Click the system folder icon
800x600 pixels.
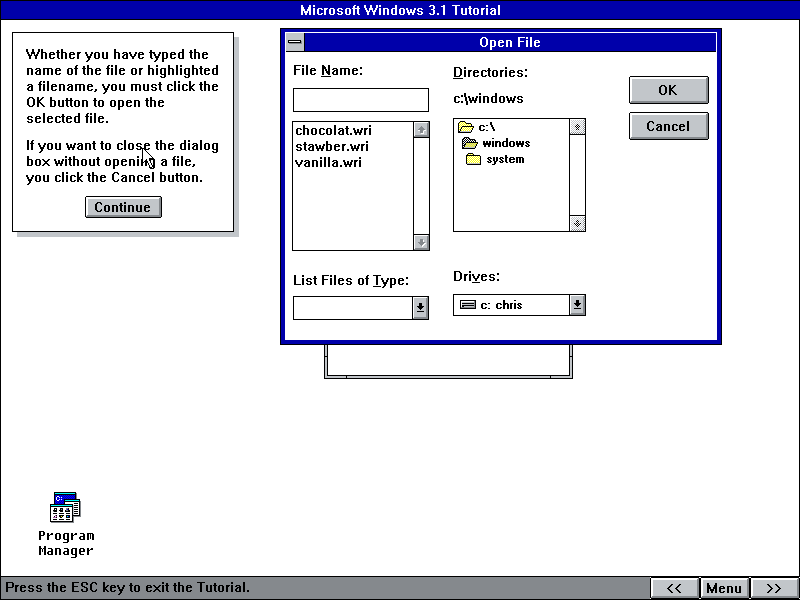click(473, 159)
